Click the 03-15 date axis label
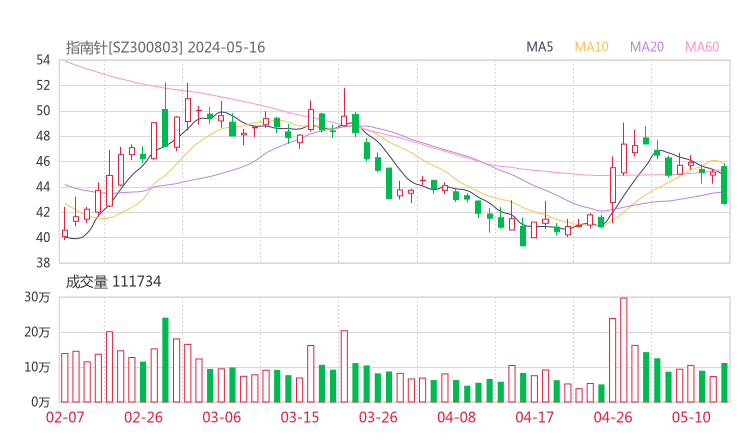This screenshot has height=440, width=740. (300, 417)
